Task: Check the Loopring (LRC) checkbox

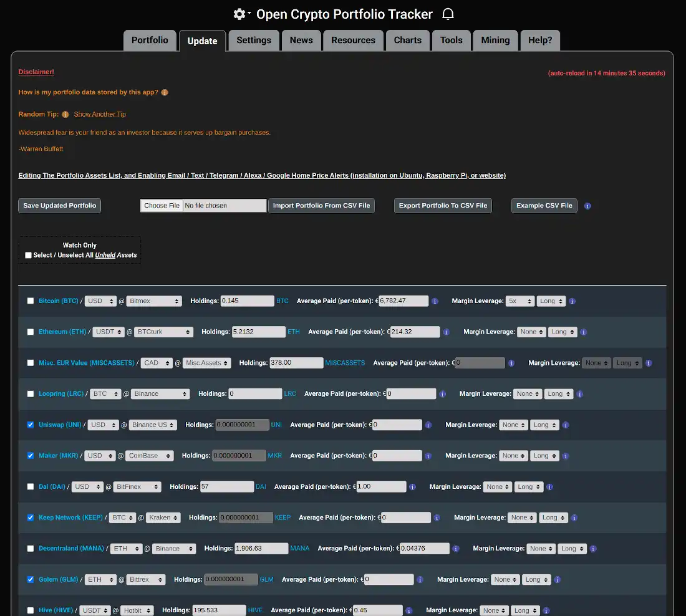Action: coord(30,394)
